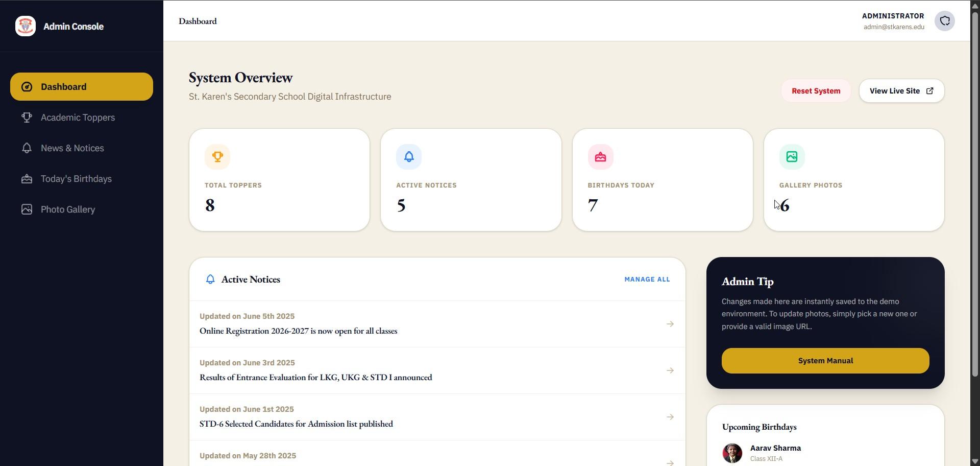
Task: Click the school logo in Admin Console header
Action: (26, 26)
